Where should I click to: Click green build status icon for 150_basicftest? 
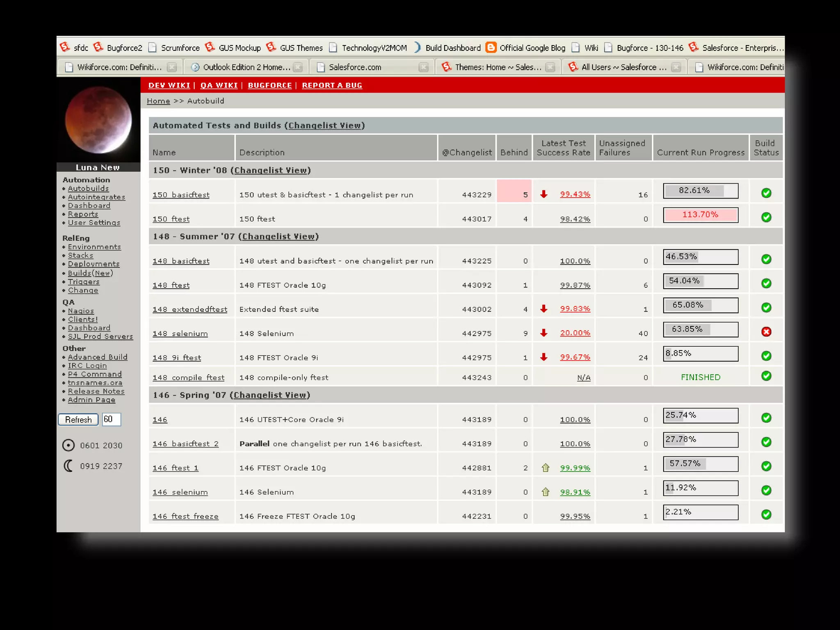tap(766, 193)
